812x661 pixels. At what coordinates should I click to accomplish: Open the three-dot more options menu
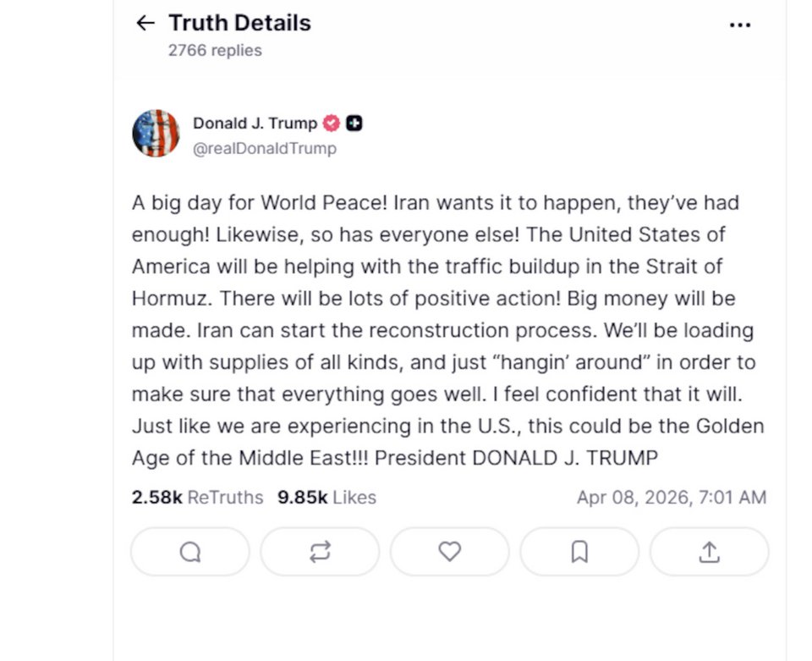point(739,25)
